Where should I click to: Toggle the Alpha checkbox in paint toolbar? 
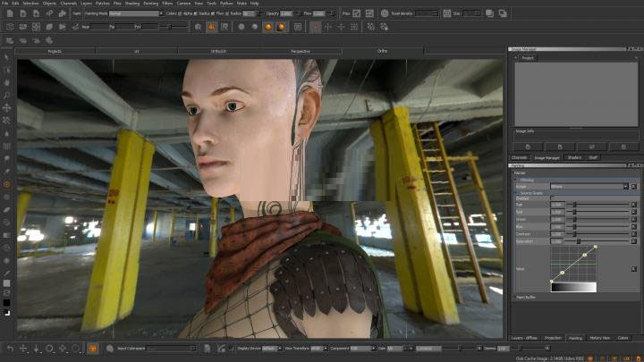(x=195, y=13)
